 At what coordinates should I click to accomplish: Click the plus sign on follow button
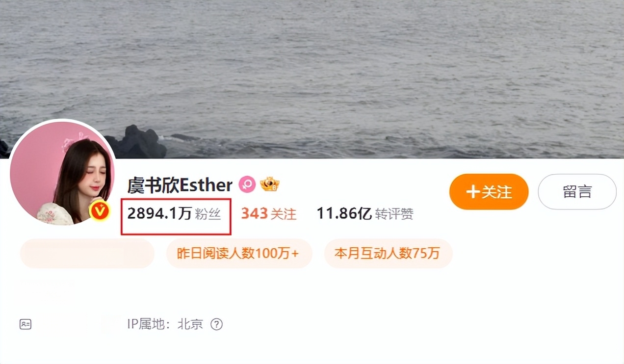point(473,192)
